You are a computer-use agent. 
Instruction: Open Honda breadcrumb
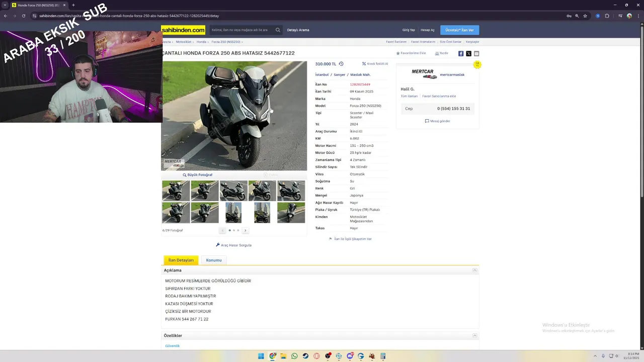201,42
